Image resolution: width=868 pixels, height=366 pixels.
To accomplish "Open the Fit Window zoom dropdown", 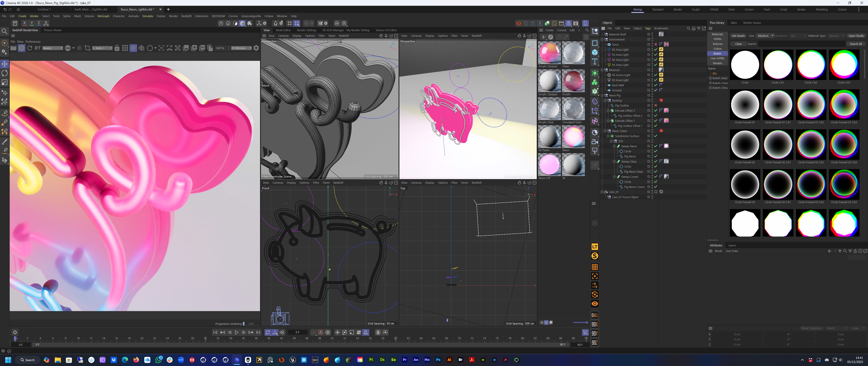I will click(x=241, y=48).
